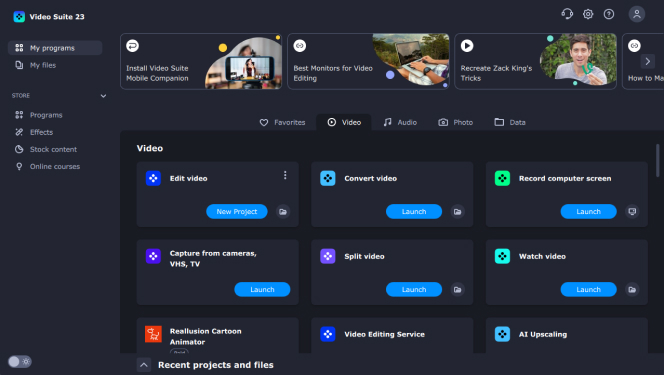Expand Recent projects and files panel
Viewport: 664px width, 375px height.
[x=144, y=365]
